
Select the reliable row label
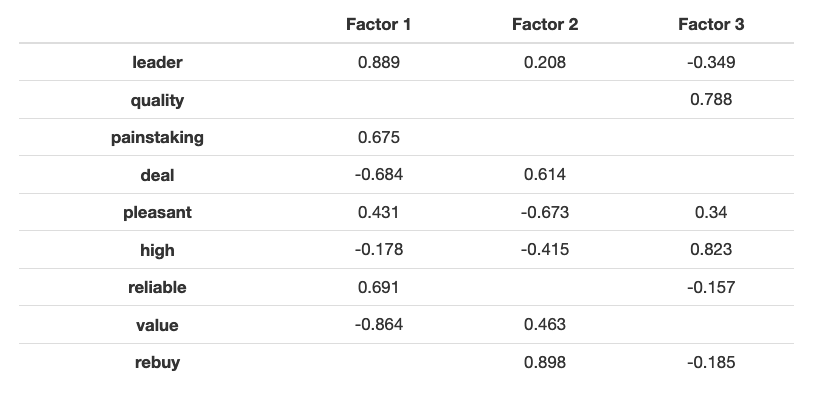pyautogui.click(x=157, y=288)
